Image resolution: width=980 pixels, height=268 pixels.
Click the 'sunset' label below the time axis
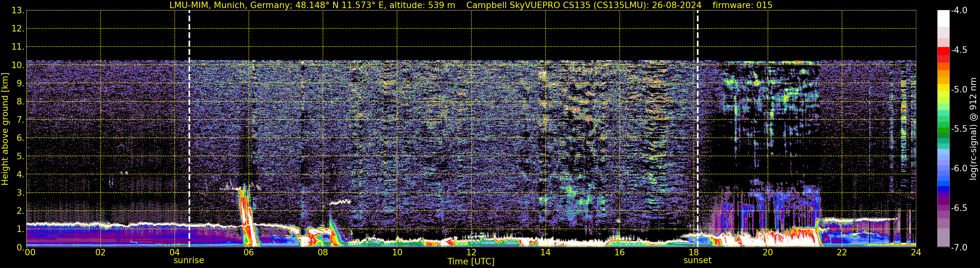697,261
